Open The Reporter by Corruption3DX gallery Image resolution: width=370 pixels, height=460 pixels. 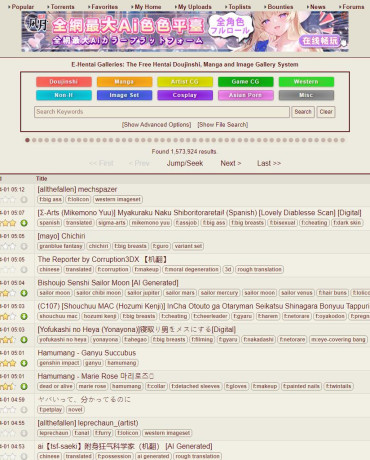[x=102, y=259]
